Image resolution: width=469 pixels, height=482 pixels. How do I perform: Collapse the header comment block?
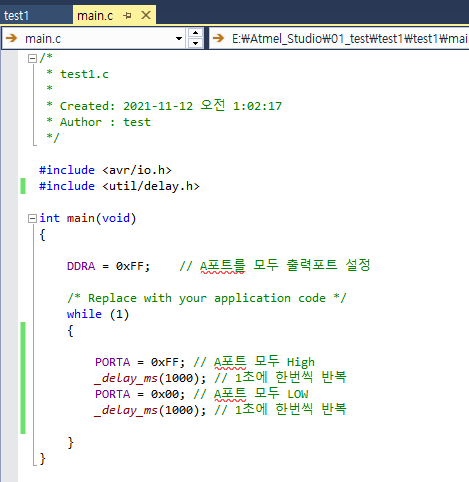click(x=32, y=59)
